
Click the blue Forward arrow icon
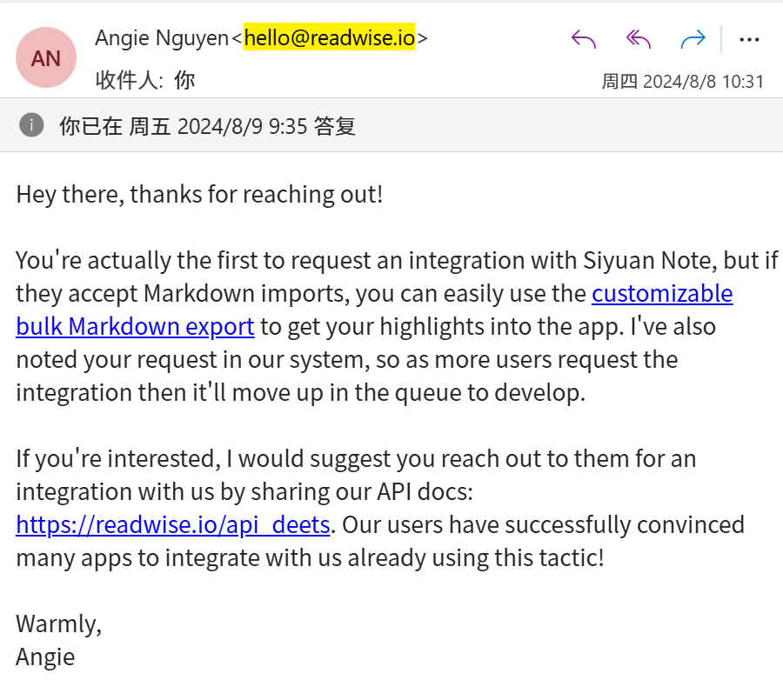pyautogui.click(x=693, y=39)
